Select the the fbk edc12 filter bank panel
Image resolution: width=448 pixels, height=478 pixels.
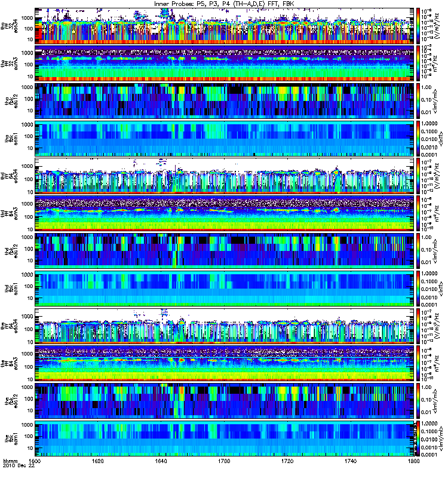225,401
